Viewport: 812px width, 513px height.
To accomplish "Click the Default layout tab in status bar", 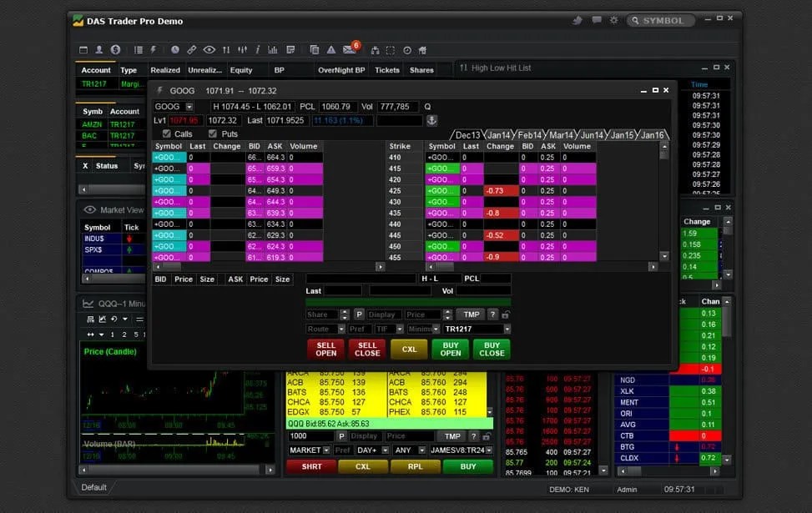I will 93,487.
